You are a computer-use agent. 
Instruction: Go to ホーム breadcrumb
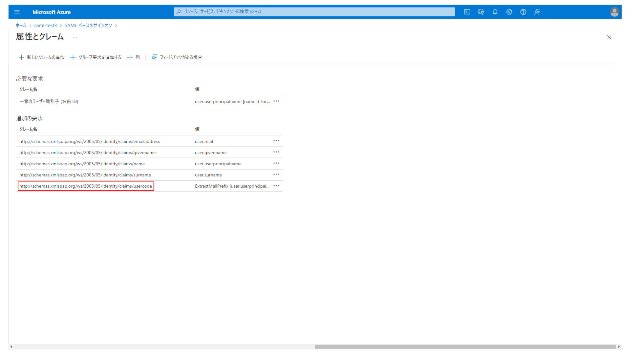point(21,26)
